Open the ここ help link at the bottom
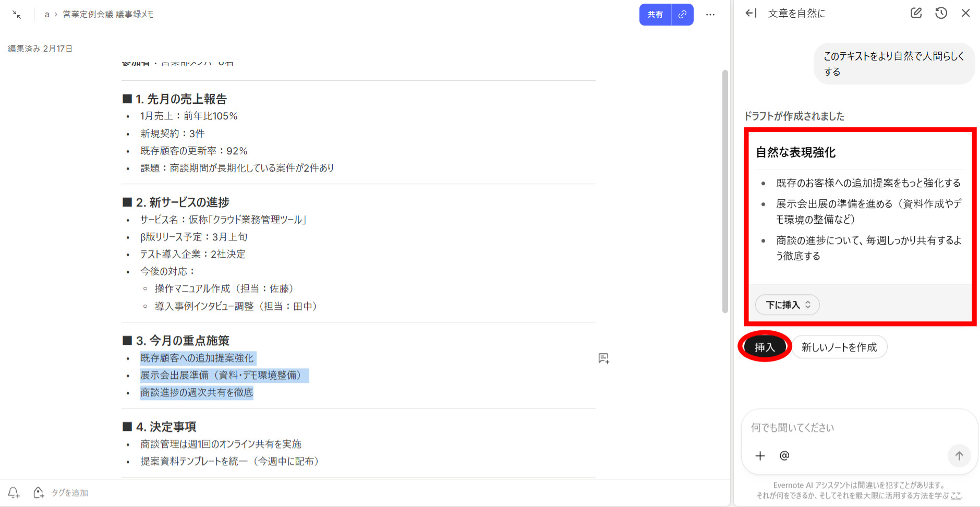This screenshot has width=980, height=507. coord(957,496)
